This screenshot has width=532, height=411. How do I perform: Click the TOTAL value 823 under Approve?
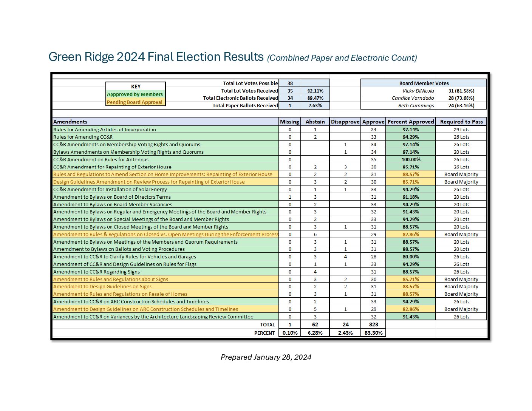[373, 324]
